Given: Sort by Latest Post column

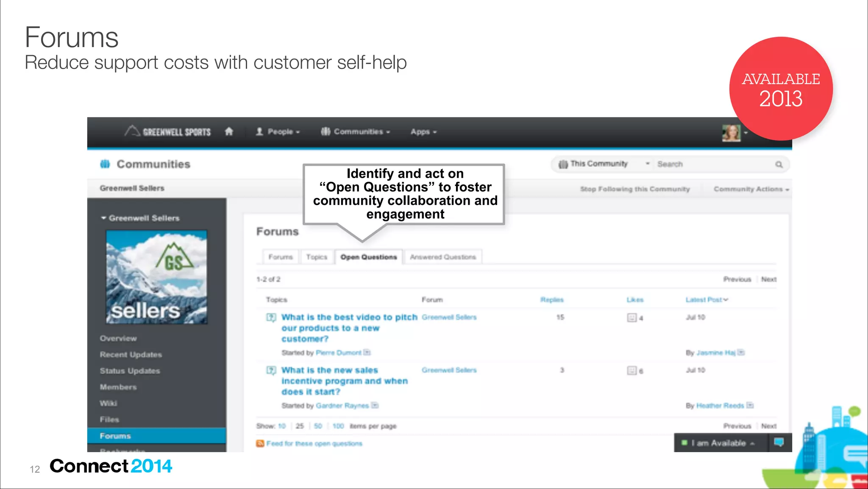Looking at the screenshot, I should click(707, 300).
